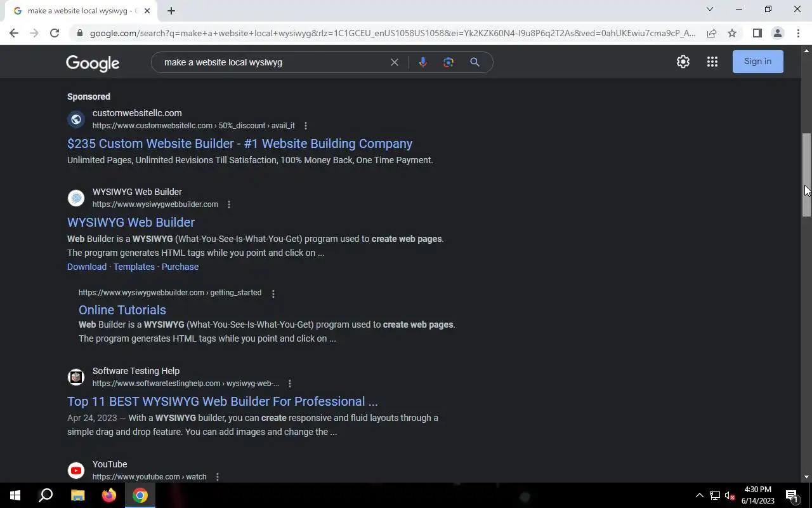Open Google quick settings gear icon
The width and height of the screenshot is (812, 508).
[683, 62]
